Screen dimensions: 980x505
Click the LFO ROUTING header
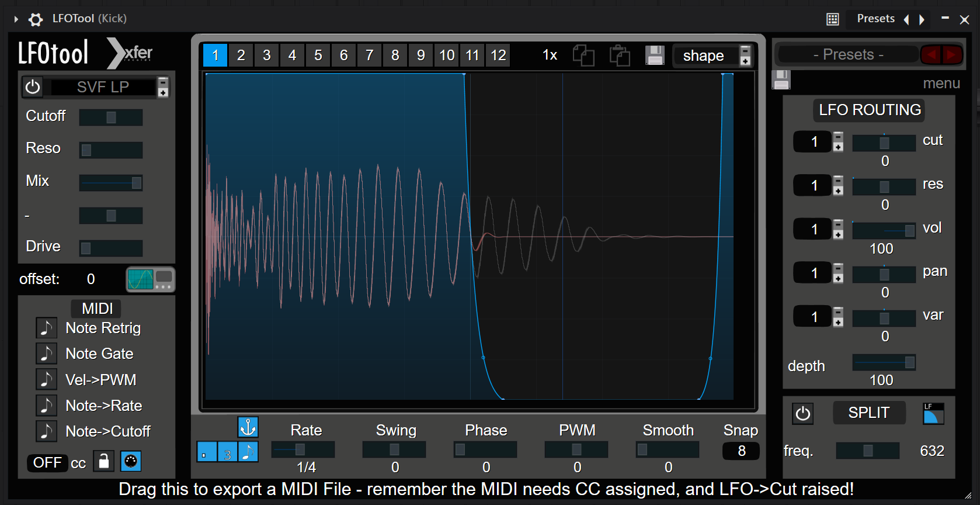870,110
